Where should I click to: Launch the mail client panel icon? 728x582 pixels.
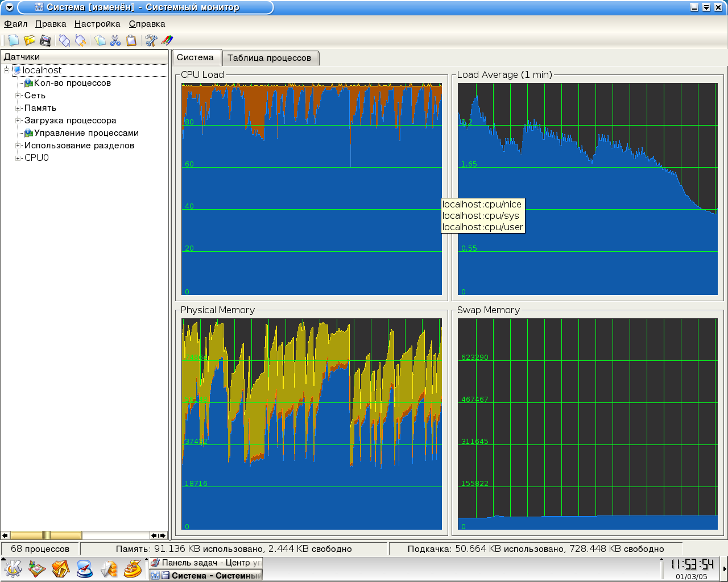[109, 568]
